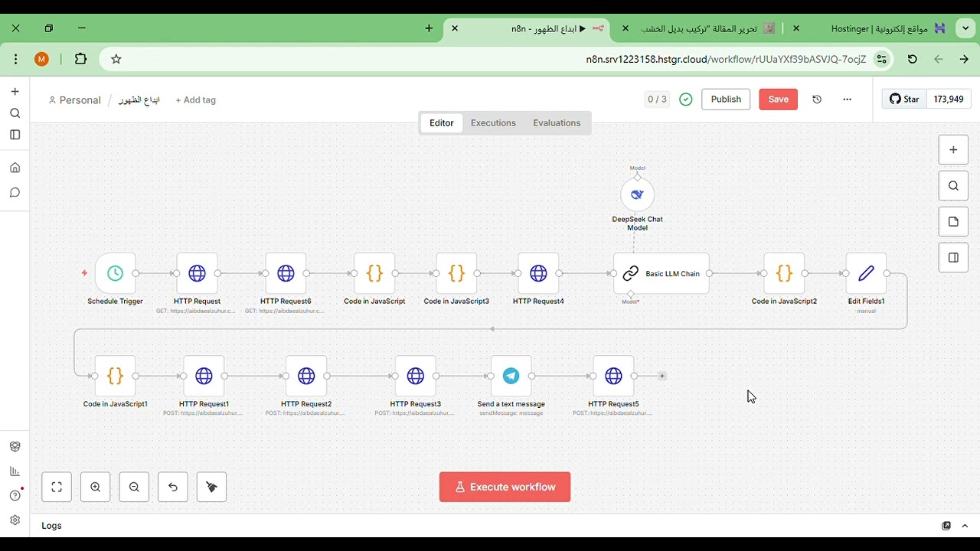Select the HTTP Request4 node
Viewport: 980px width, 551px height.
click(x=538, y=273)
